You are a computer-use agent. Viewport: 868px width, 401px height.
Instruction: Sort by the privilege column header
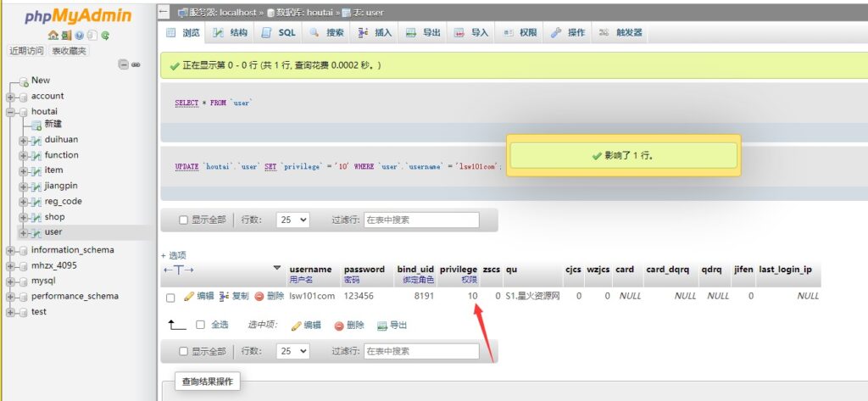(x=459, y=270)
